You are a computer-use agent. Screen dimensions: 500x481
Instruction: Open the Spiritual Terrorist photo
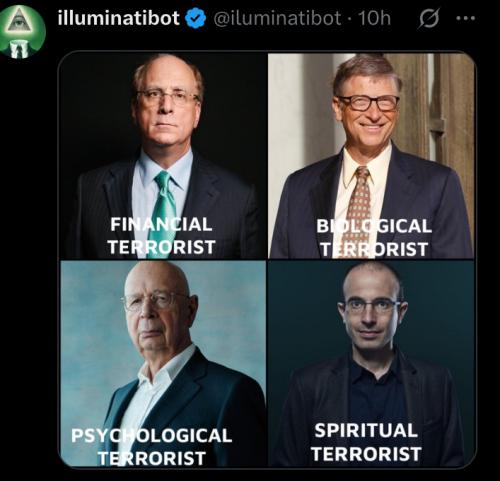tap(371, 364)
